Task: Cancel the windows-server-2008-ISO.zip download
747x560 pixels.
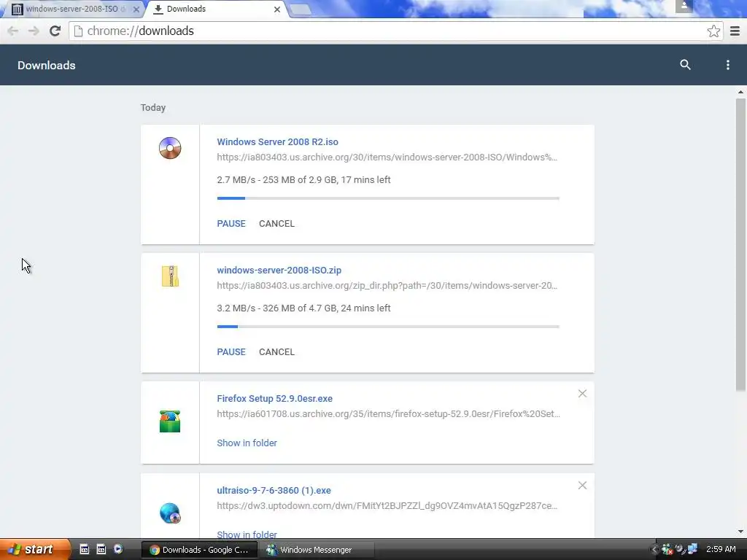Action: (276, 352)
